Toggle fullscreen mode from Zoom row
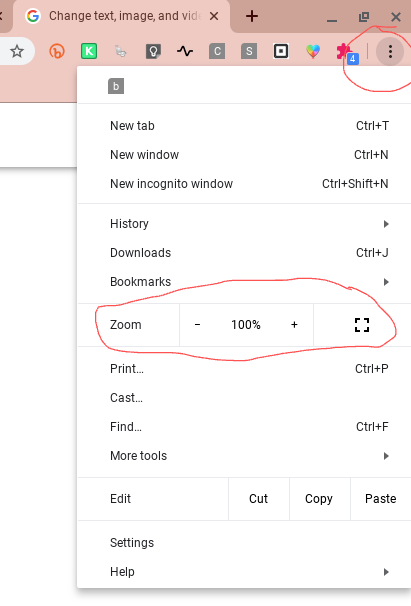The width and height of the screenshot is (411, 606). point(362,325)
